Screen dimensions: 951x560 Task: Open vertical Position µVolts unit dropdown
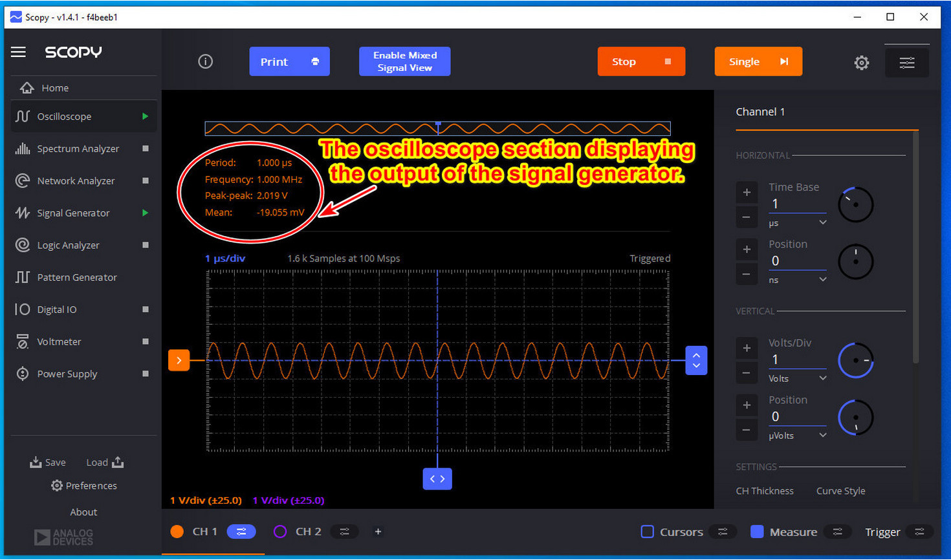point(797,435)
